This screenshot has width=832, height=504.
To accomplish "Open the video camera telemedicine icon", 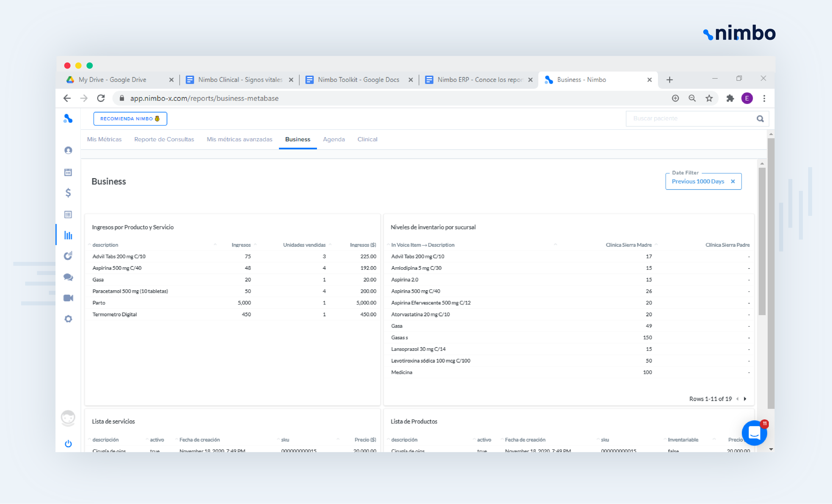I will pyautogui.click(x=68, y=298).
